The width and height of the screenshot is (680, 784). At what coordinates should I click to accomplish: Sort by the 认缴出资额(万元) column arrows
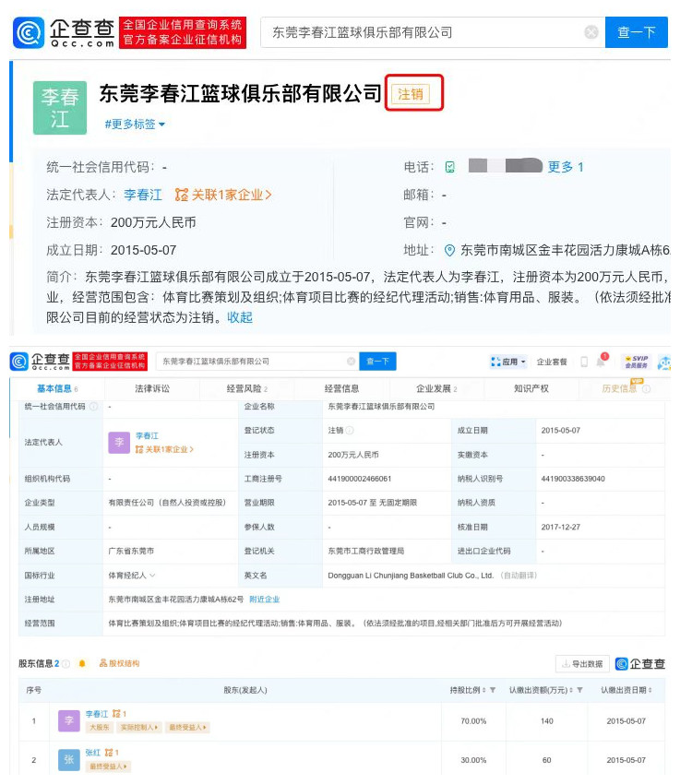[571, 690]
